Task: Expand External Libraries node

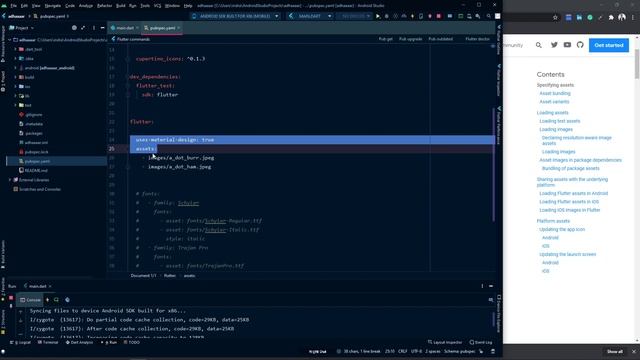Action: coord(10,180)
